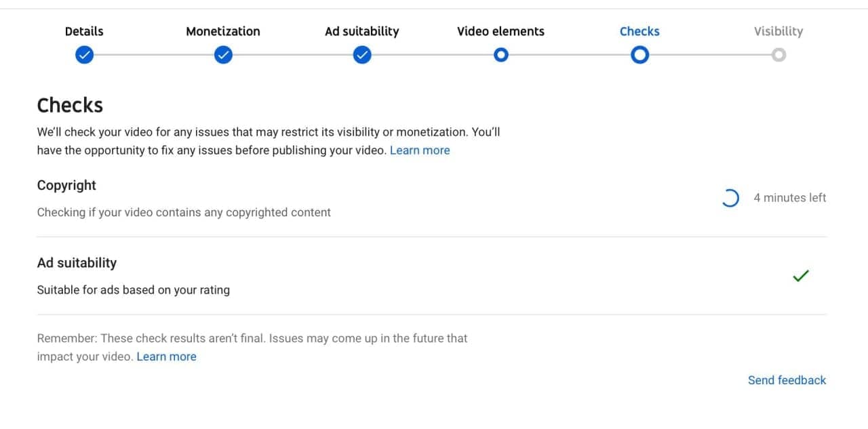Screen dimensions: 868x429
Task: Click the copyright check loading spinner
Action: (x=730, y=198)
